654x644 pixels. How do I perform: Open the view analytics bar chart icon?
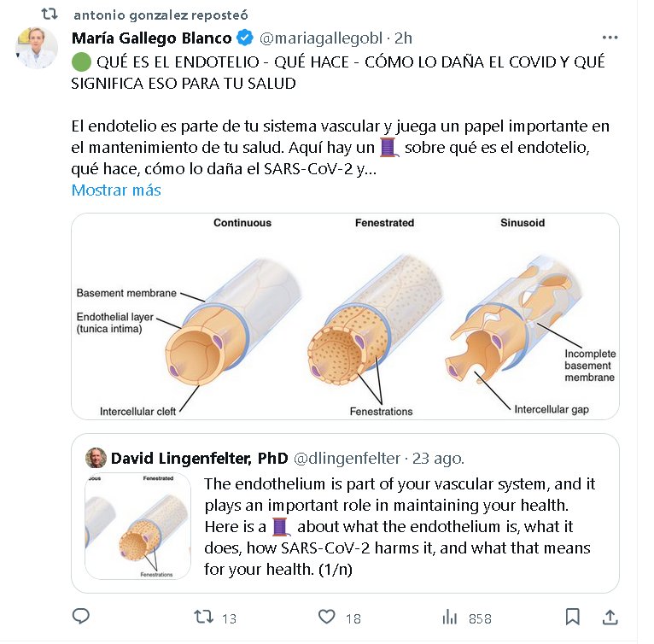point(450,617)
